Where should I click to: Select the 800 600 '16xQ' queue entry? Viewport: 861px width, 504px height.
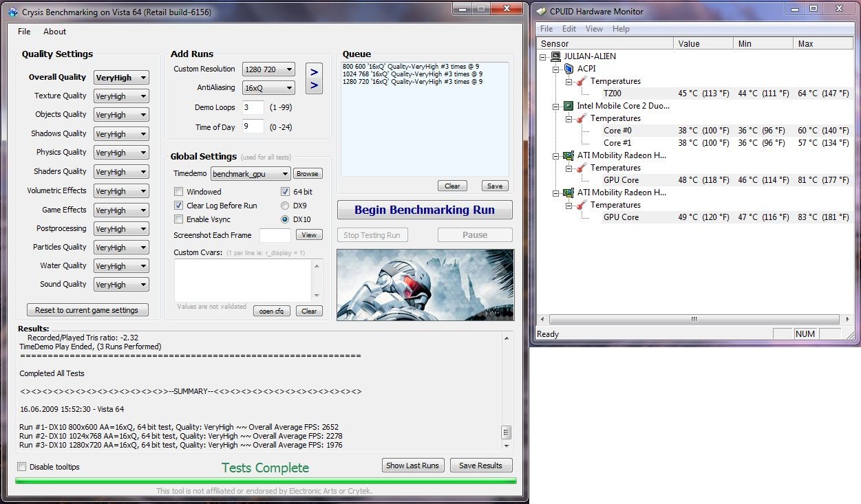(412, 66)
